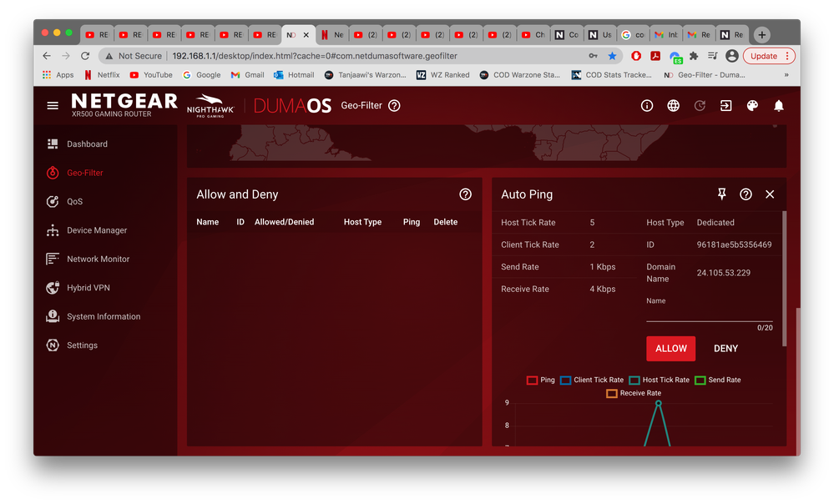This screenshot has height=504, width=834.
Task: Open the theme palette icon
Action: coord(751,105)
